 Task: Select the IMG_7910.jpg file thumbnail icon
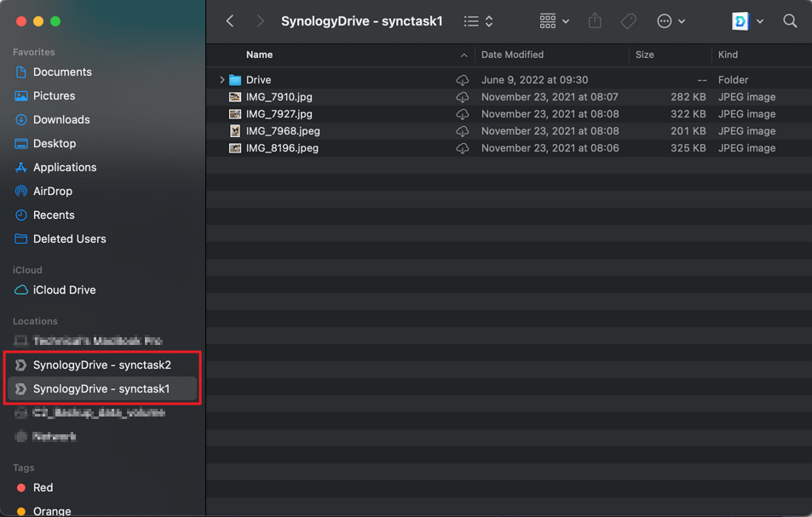tap(235, 97)
